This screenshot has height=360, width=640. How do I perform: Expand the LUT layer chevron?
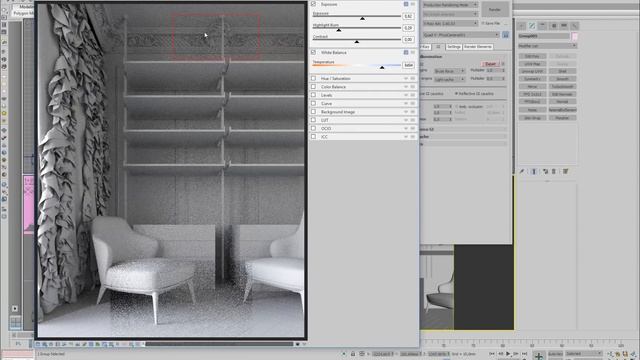coord(406,120)
